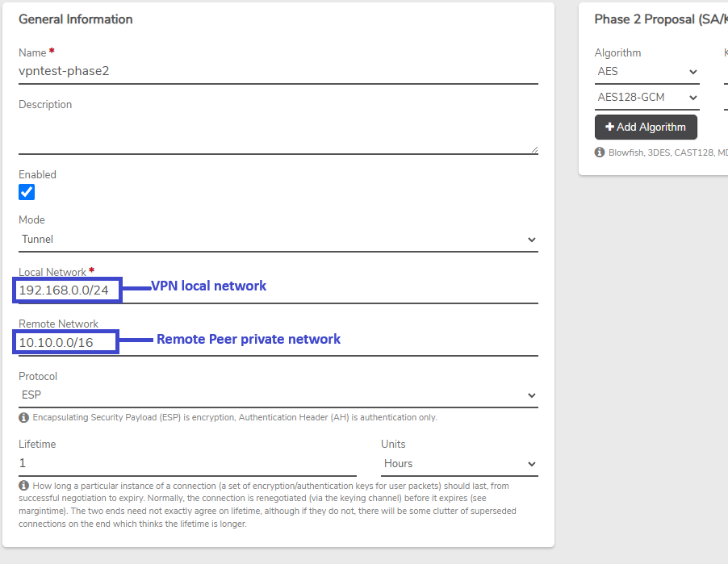Uncheck the Enabled checkbox
Screen dimensions: 728x564
tap(27, 192)
